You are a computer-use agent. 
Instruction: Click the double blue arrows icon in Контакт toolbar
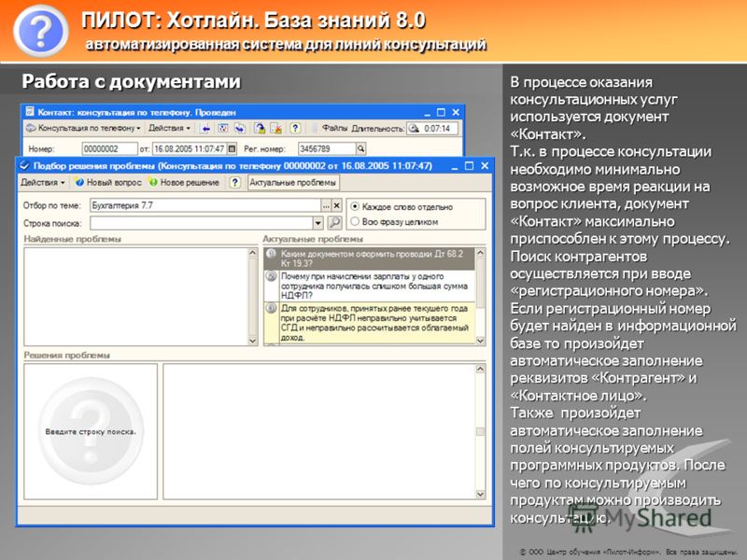click(x=239, y=128)
